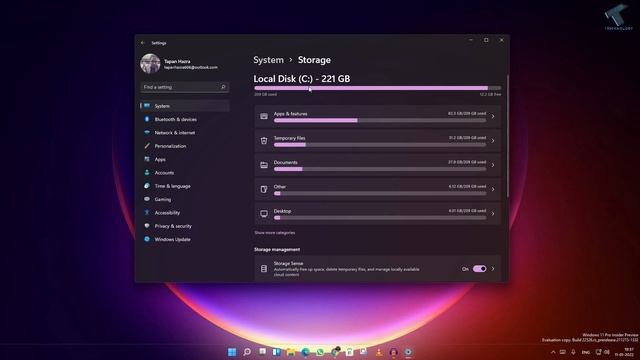
Task: Open Other storage details chevron
Action: (x=493, y=189)
